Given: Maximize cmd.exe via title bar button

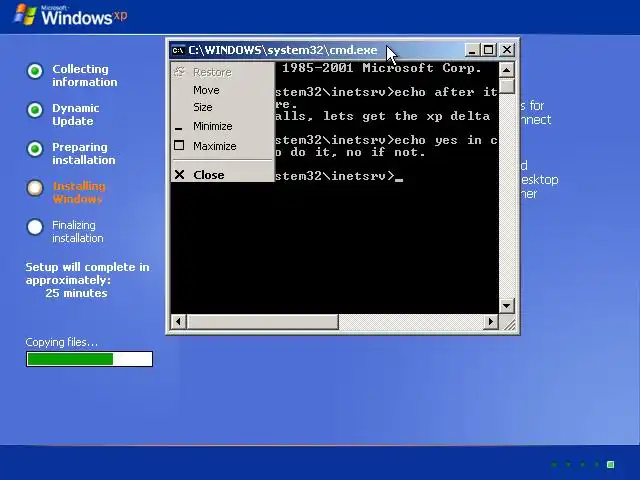Looking at the screenshot, I should (x=489, y=50).
